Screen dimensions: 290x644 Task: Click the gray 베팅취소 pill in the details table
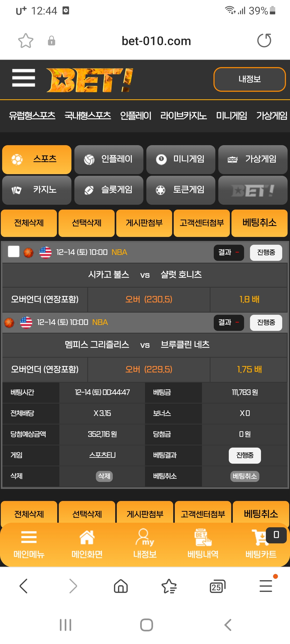(245, 476)
